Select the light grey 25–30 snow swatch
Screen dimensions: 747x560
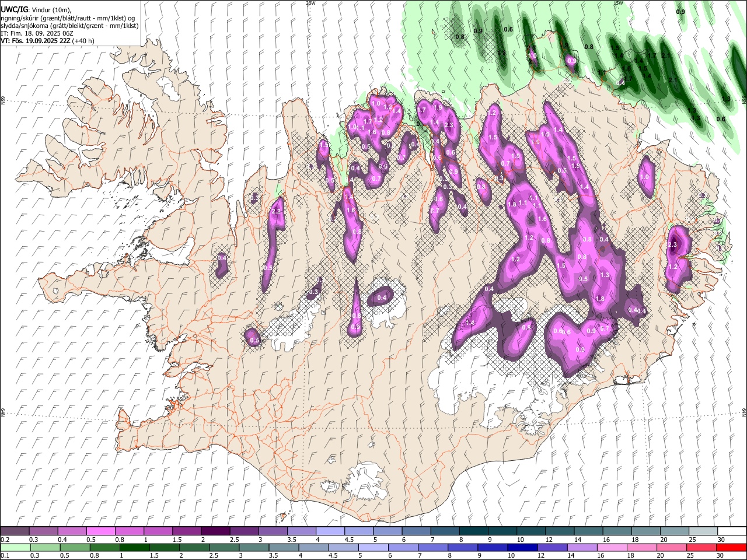703,531
